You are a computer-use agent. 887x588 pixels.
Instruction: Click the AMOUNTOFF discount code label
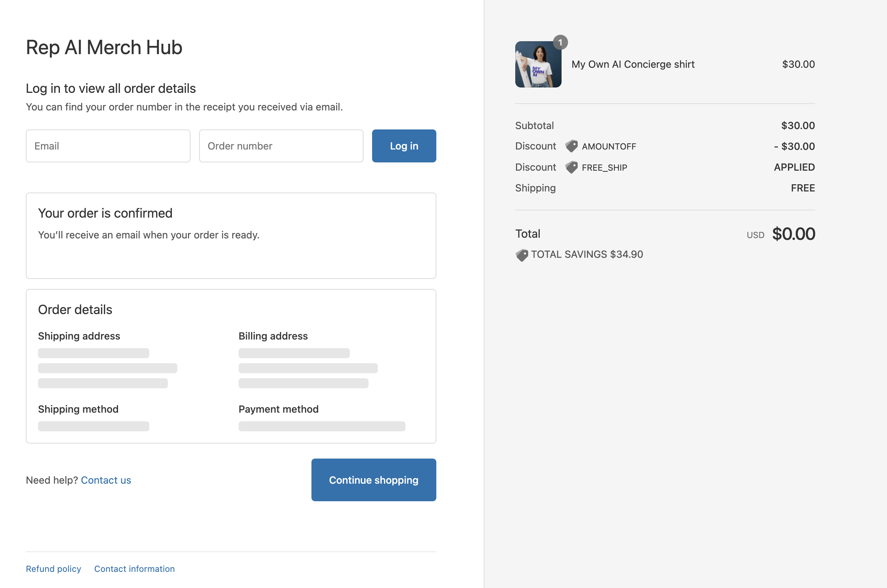(x=609, y=147)
